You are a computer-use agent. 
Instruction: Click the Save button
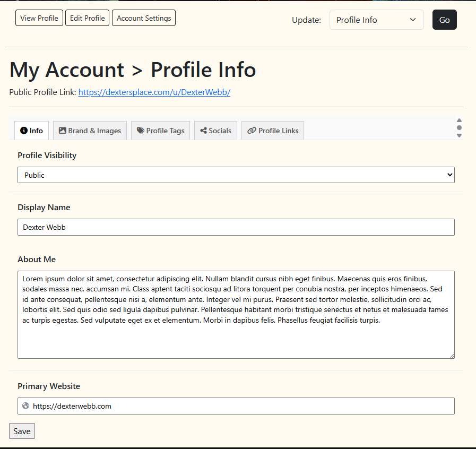click(x=22, y=431)
